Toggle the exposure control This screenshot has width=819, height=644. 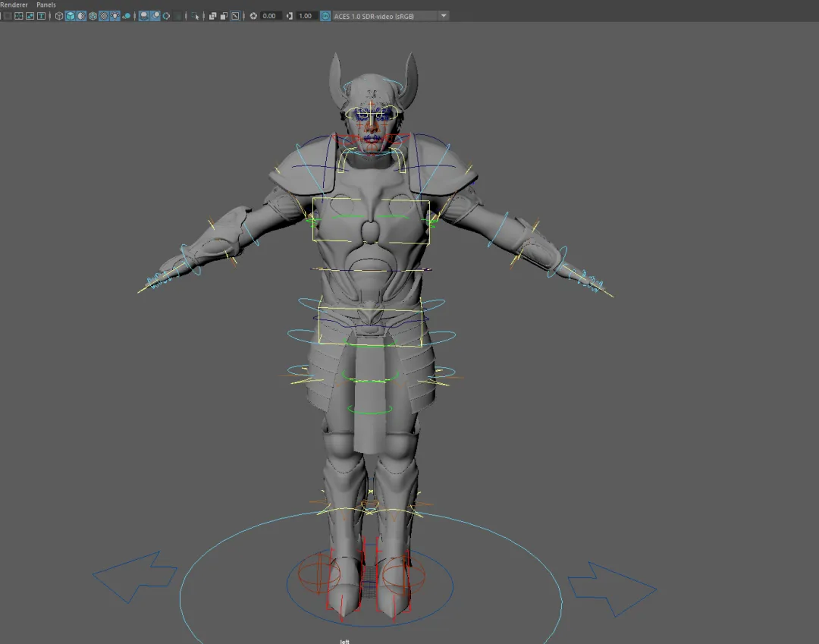tap(253, 15)
